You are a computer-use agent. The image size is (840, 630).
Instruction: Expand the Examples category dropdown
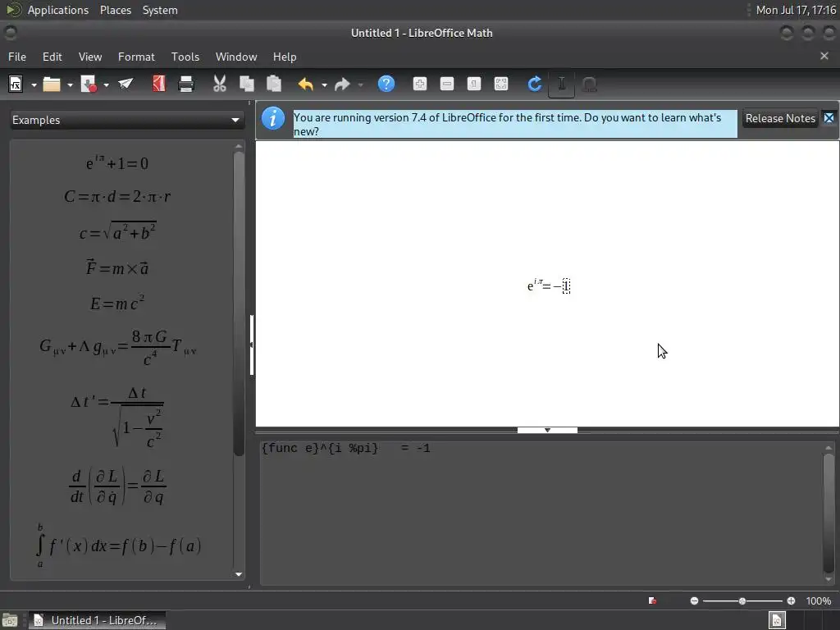click(127, 120)
